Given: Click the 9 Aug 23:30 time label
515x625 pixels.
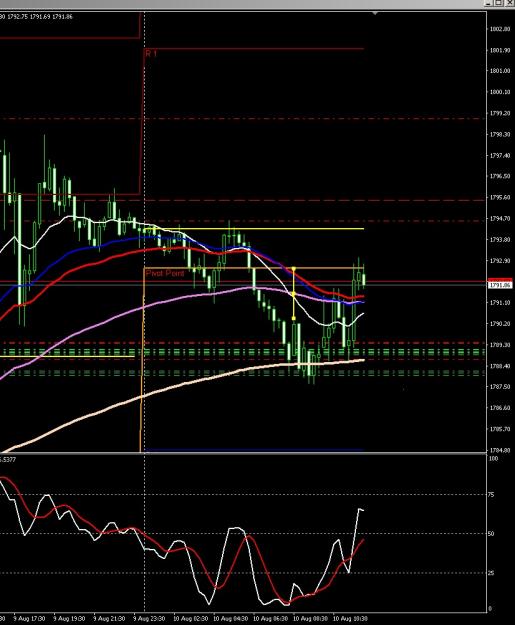Looking at the screenshot, I should (x=149, y=619).
